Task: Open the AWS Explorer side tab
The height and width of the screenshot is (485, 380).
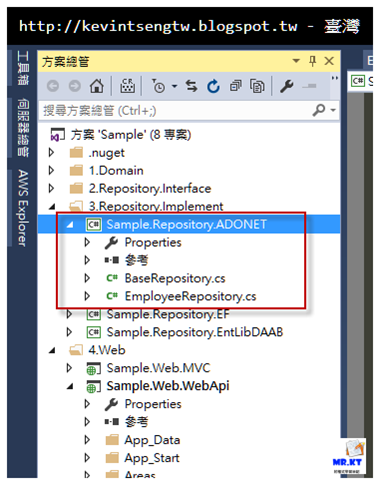Action: tap(23, 208)
